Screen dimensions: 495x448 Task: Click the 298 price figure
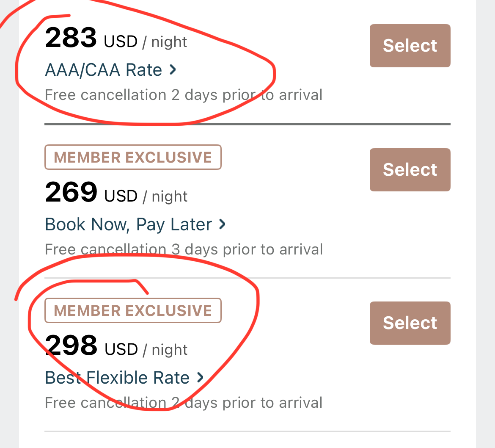click(x=71, y=346)
